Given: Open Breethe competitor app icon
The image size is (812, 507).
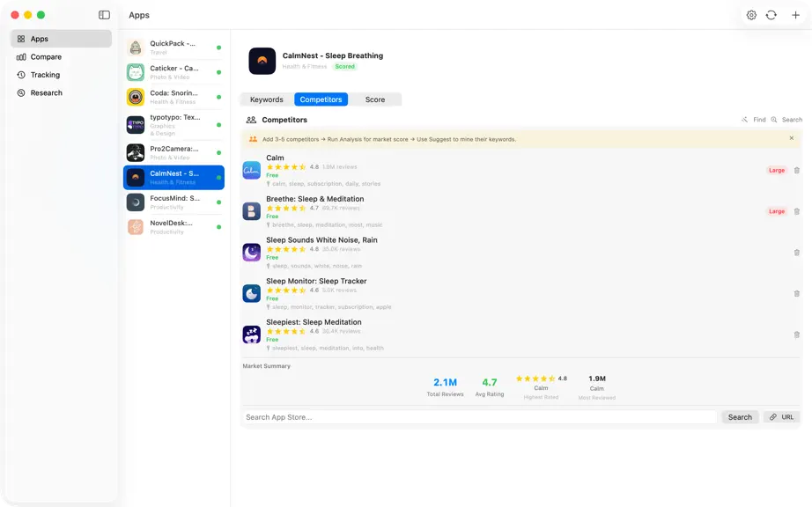Looking at the screenshot, I should pyautogui.click(x=252, y=211).
